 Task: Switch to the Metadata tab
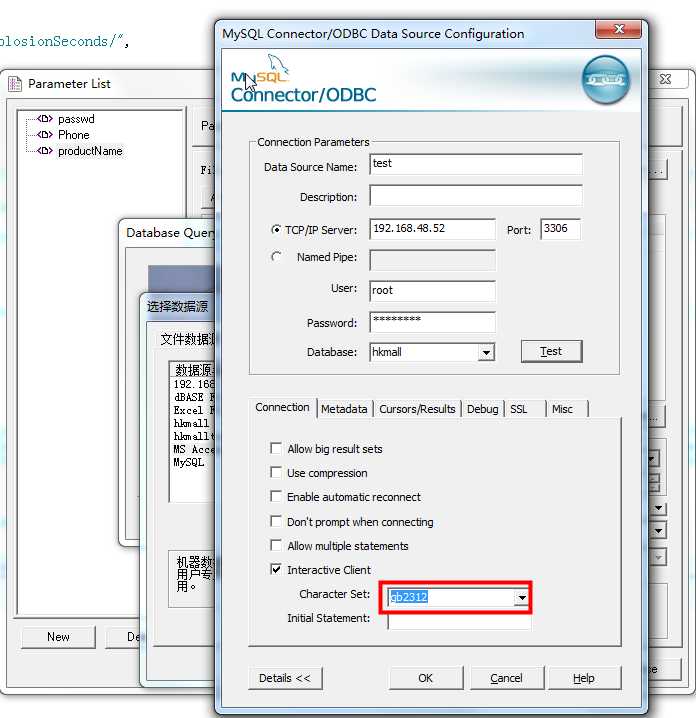tap(344, 409)
